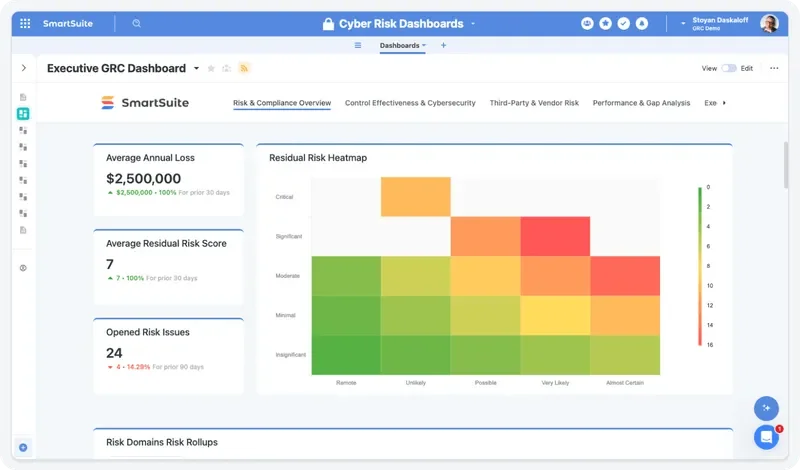Open the SmartSuite app launcher grid

tap(25, 23)
